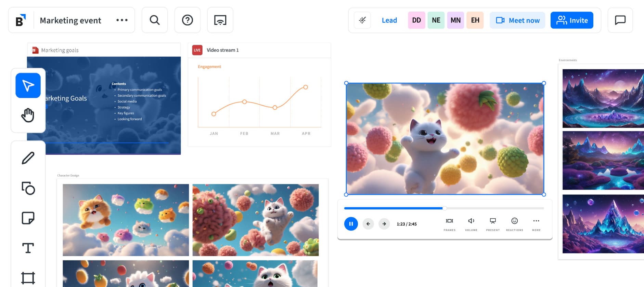Select the MN user avatar

pyautogui.click(x=455, y=20)
